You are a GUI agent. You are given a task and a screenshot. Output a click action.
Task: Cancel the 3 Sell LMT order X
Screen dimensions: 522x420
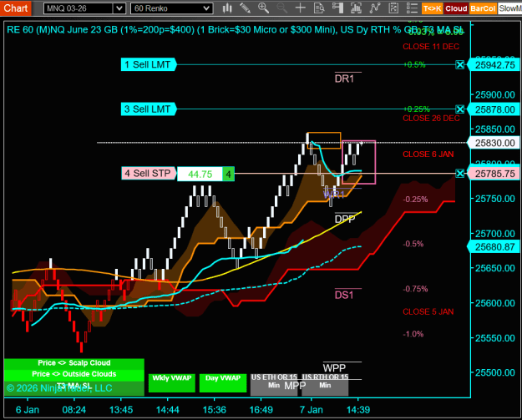tap(459, 109)
